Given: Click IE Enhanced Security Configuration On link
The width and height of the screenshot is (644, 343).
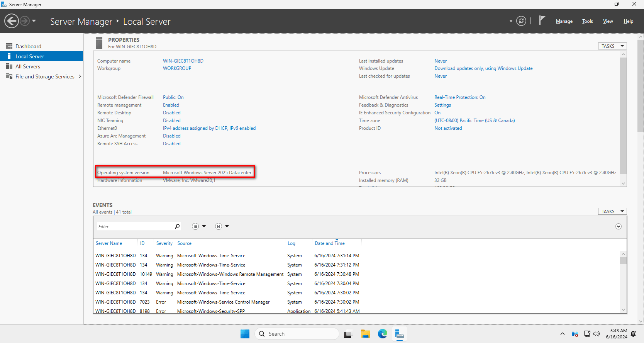Looking at the screenshot, I should click(437, 113).
